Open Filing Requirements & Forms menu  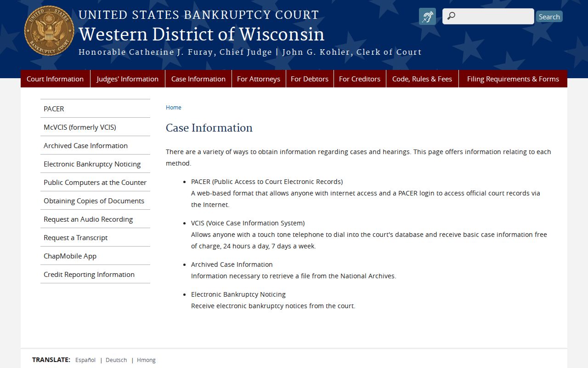click(x=513, y=79)
